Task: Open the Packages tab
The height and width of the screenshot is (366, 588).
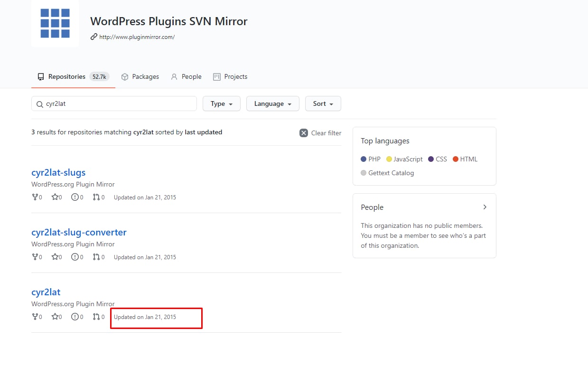Action: 140,77
